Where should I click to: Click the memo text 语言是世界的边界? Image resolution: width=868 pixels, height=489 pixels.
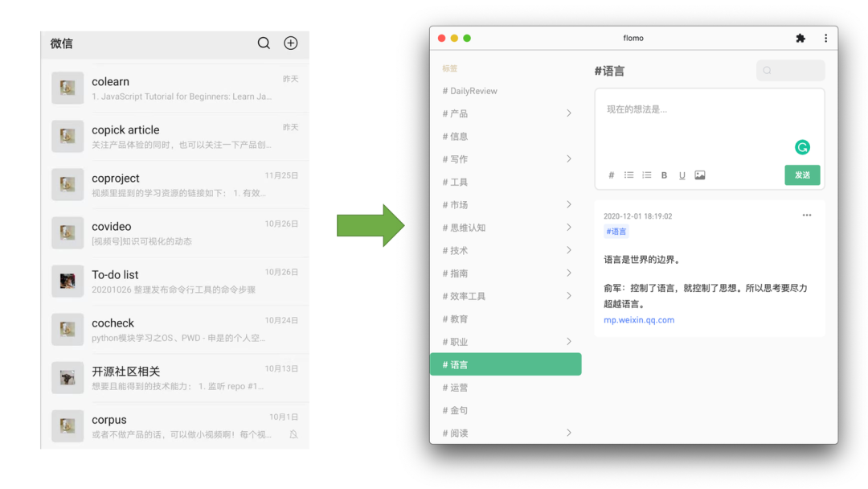pyautogui.click(x=641, y=259)
